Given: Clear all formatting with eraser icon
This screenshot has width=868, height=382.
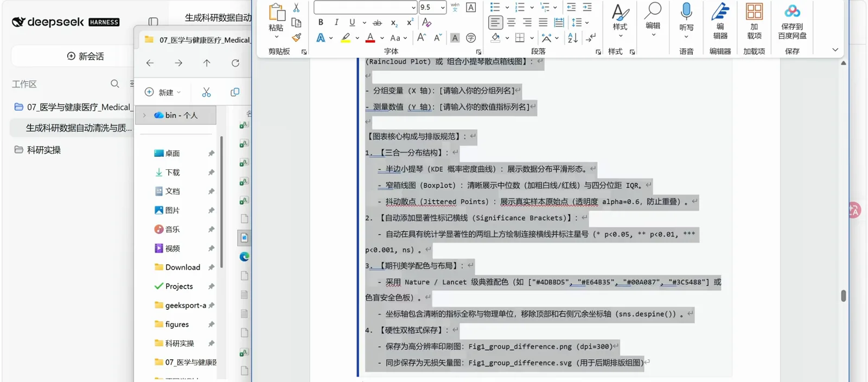Looking at the screenshot, I should pos(427,22).
